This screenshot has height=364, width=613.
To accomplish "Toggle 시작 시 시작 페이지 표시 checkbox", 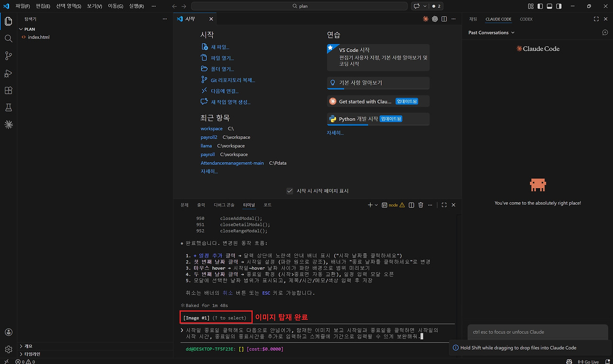I will [x=290, y=191].
